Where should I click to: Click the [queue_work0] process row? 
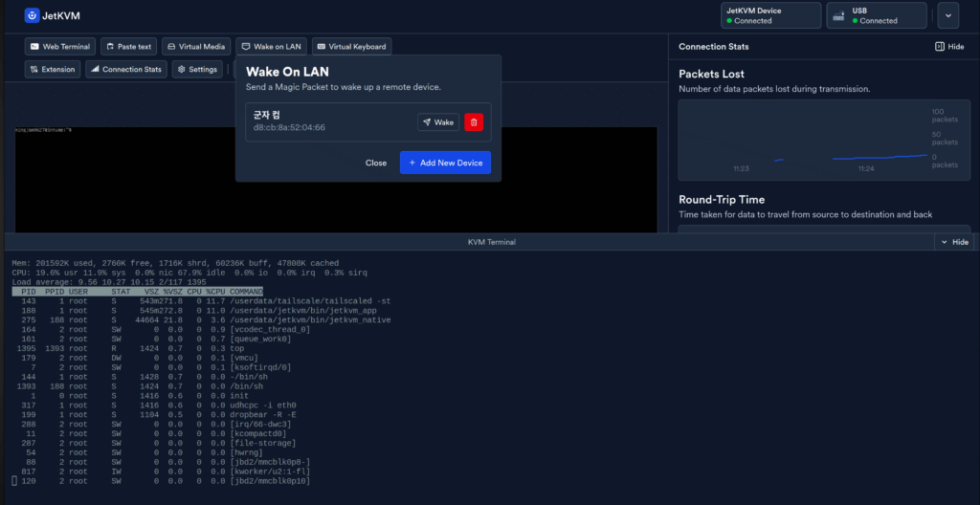pos(151,339)
